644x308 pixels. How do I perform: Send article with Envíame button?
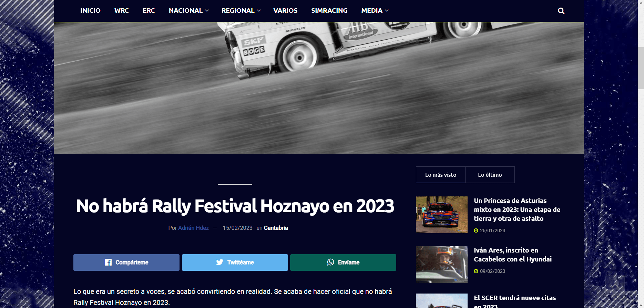point(343,263)
